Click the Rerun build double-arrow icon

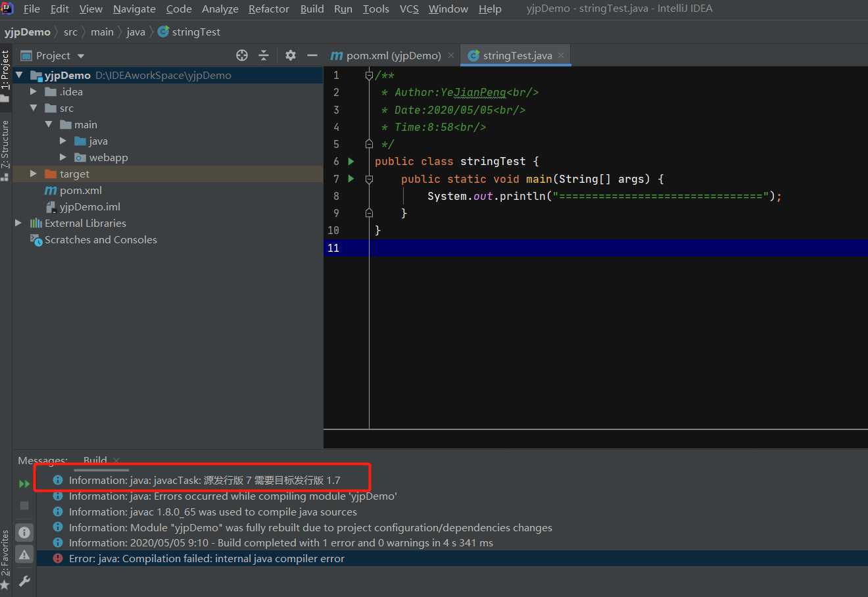24,483
